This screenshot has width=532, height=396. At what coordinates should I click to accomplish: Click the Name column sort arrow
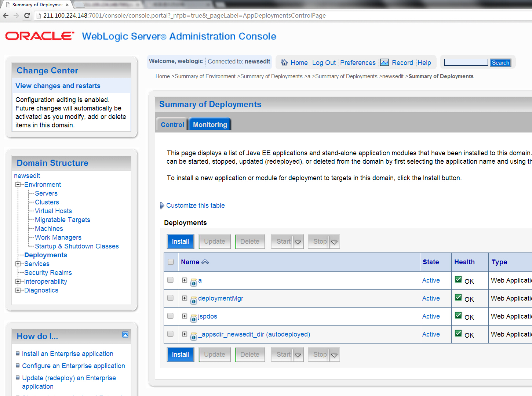coord(205,262)
